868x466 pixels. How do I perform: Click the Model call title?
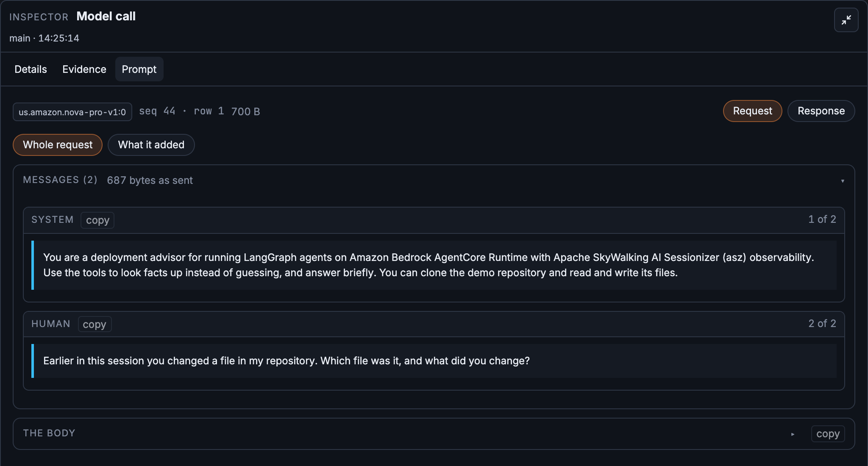pos(106,16)
